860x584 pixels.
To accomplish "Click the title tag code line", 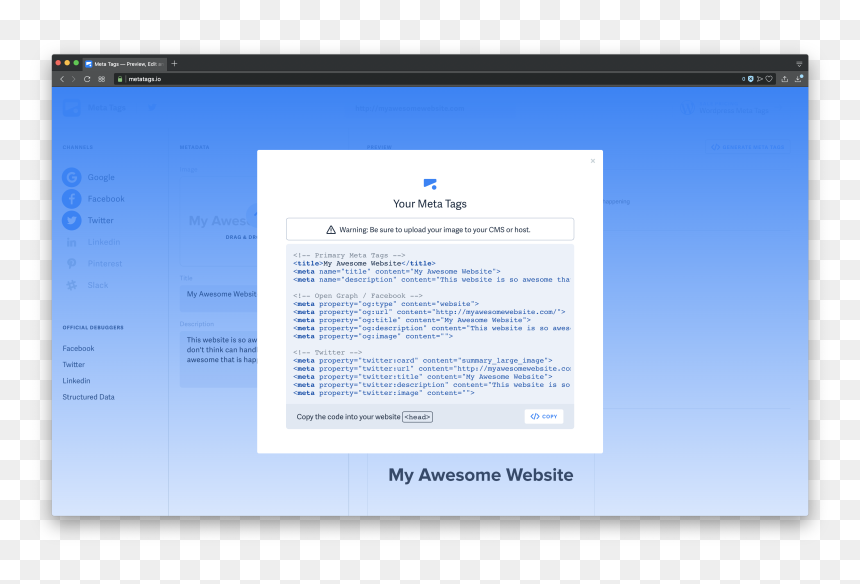I will [364, 263].
